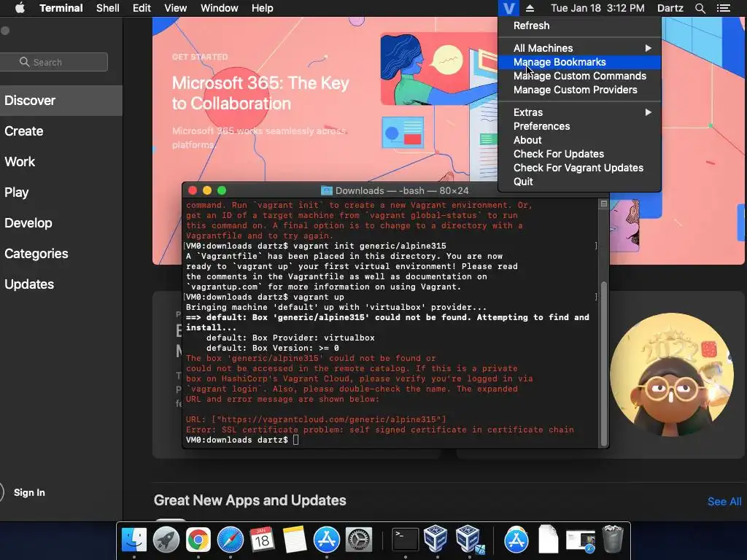Image resolution: width=747 pixels, height=560 pixels.
Task: Select Play in App Store sidebar
Action: [x=61, y=192]
